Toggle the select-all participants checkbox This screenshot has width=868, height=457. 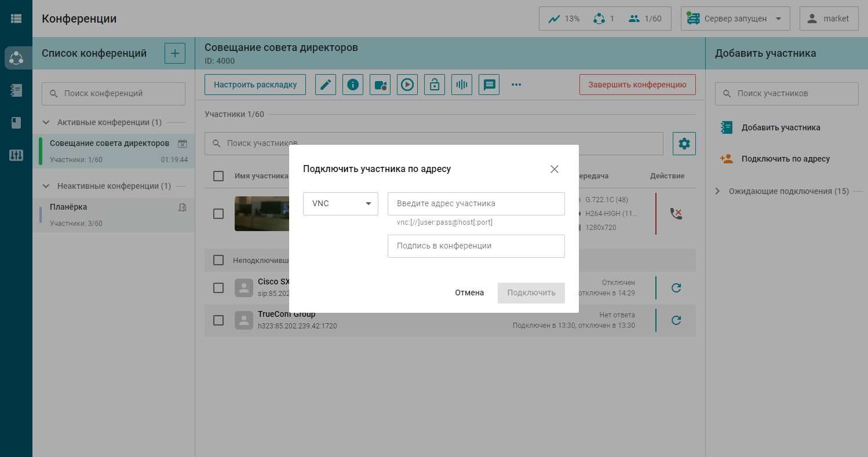coord(218,176)
